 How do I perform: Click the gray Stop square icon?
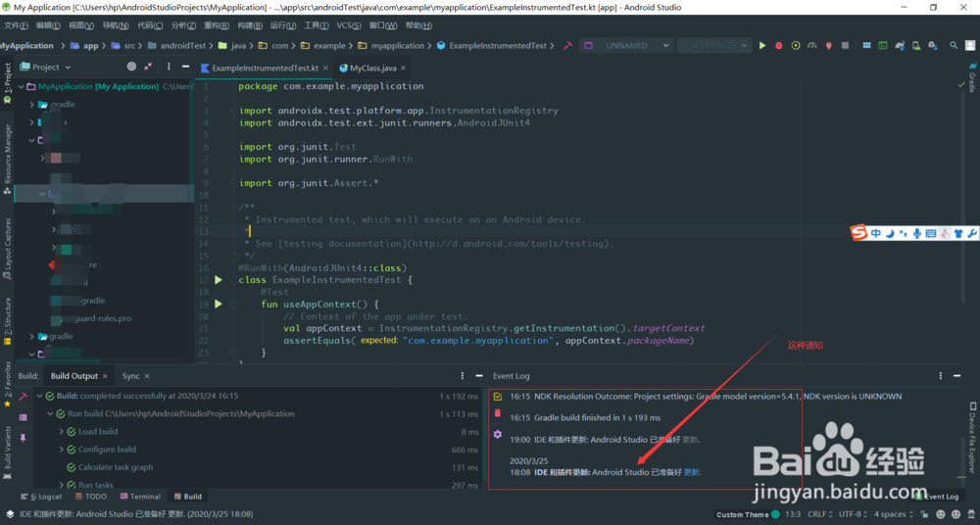(845, 46)
